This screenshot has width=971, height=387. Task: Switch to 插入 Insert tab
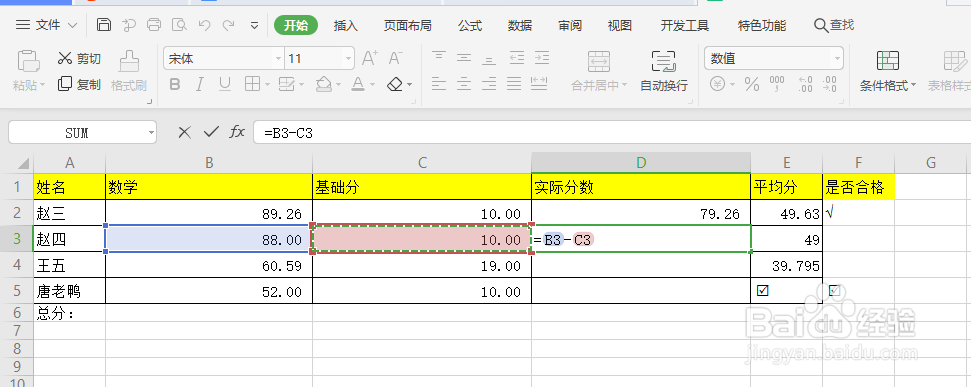pyautogui.click(x=346, y=25)
